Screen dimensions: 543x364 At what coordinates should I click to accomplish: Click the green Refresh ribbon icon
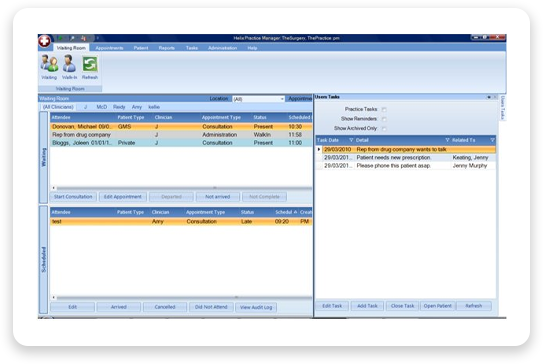[90, 67]
